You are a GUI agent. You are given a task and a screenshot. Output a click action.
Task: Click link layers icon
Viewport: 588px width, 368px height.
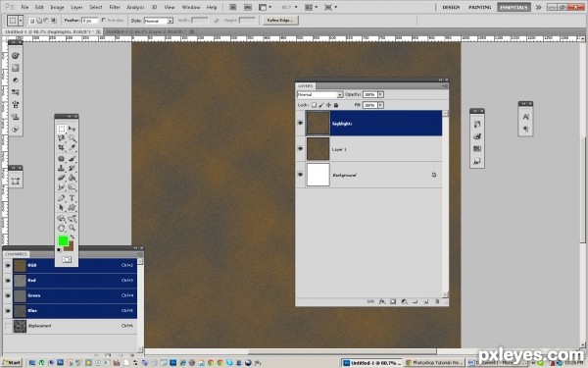[x=370, y=301]
